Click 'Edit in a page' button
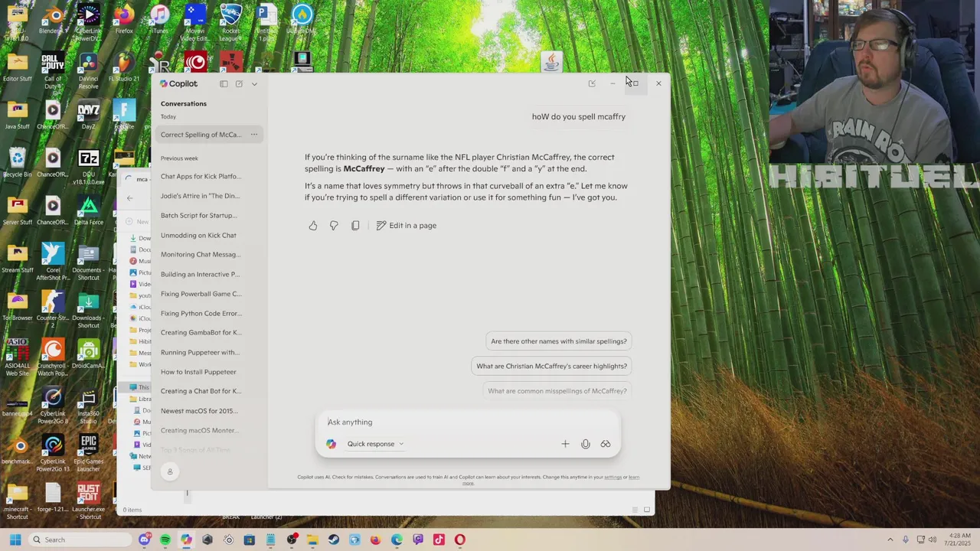 pos(407,226)
